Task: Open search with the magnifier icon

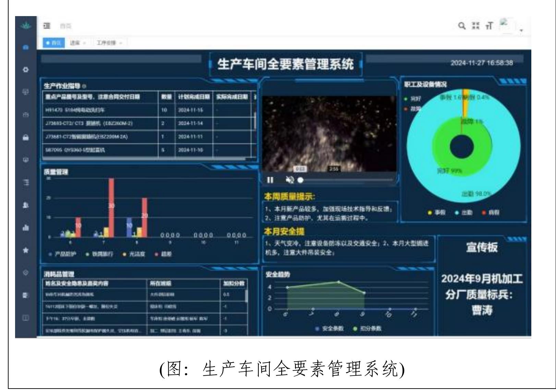Action: point(462,26)
